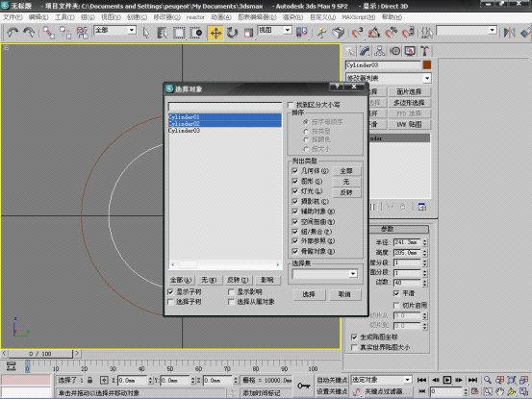The width and height of the screenshot is (532, 399).
Task: Open the Tools (T) menu
Action: [x=64, y=17]
